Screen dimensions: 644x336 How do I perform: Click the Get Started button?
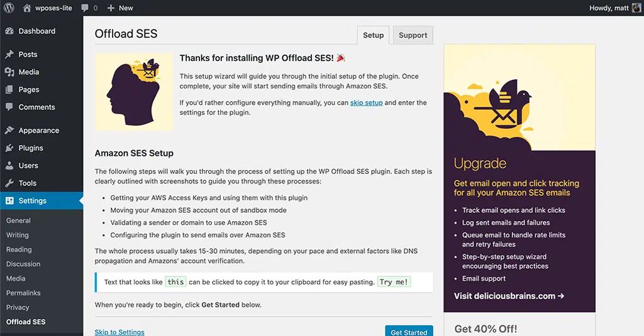coord(409,332)
